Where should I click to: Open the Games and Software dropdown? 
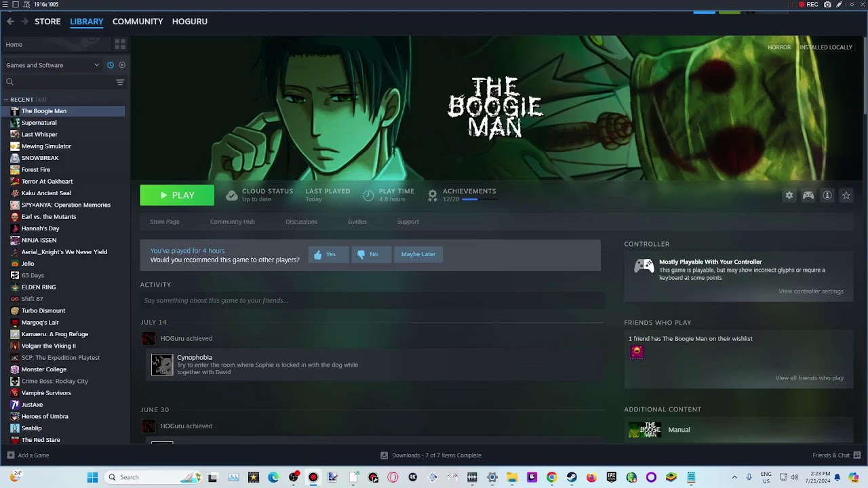[x=53, y=65]
